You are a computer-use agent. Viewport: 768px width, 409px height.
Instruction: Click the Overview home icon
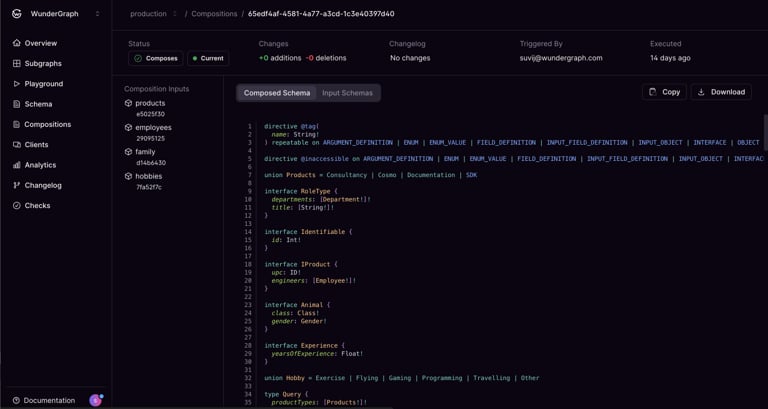[x=17, y=43]
